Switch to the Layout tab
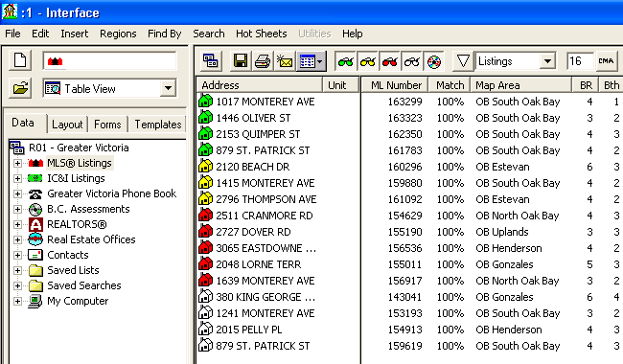Viewport: 623px width, 364px height. (x=67, y=125)
